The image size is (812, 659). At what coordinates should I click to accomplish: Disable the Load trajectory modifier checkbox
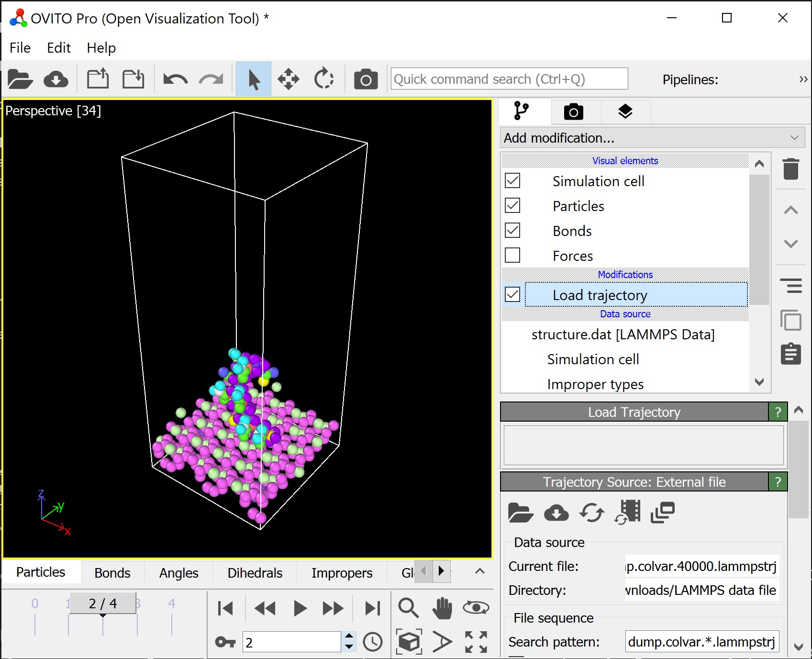click(x=512, y=295)
